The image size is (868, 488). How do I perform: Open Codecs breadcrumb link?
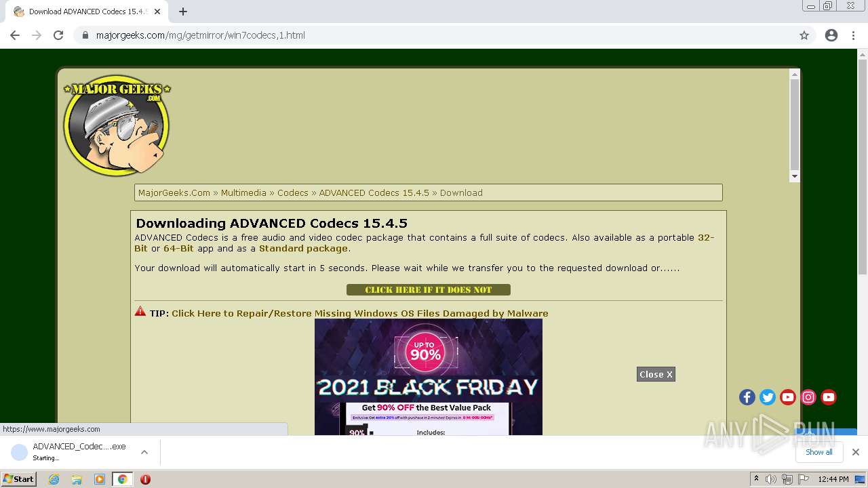click(293, 193)
